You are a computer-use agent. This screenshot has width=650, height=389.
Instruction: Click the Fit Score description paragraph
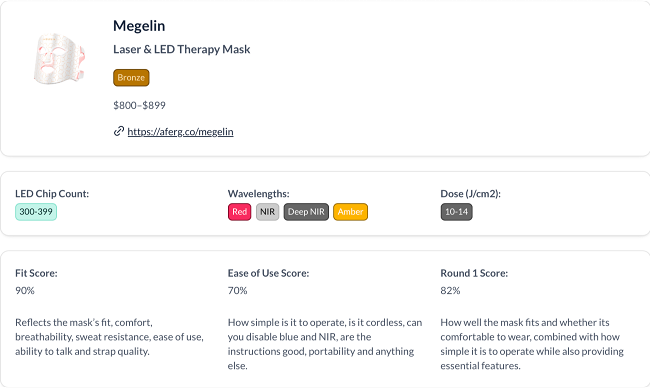pyautogui.click(x=109, y=337)
